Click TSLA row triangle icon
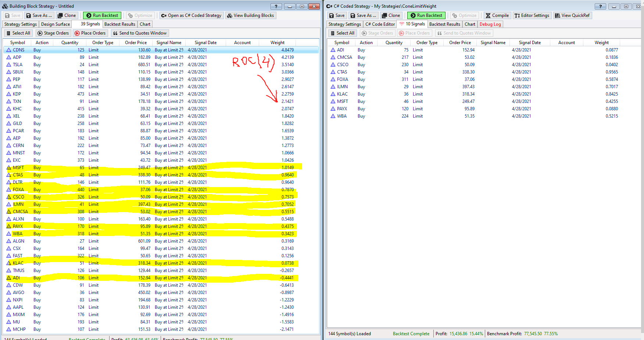Viewport: 644px width, 340px height. [9, 65]
